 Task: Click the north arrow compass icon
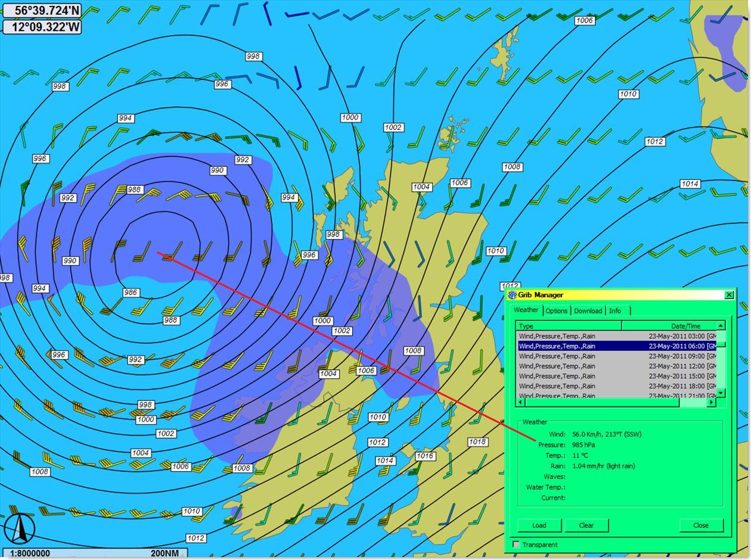(x=20, y=527)
